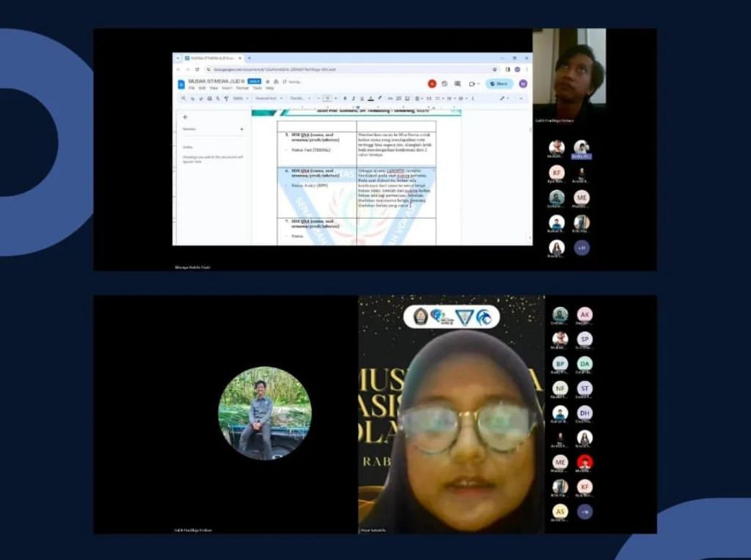Click the line spacing icon in toolbar
Screen dimensions: 751x560
click(x=429, y=99)
